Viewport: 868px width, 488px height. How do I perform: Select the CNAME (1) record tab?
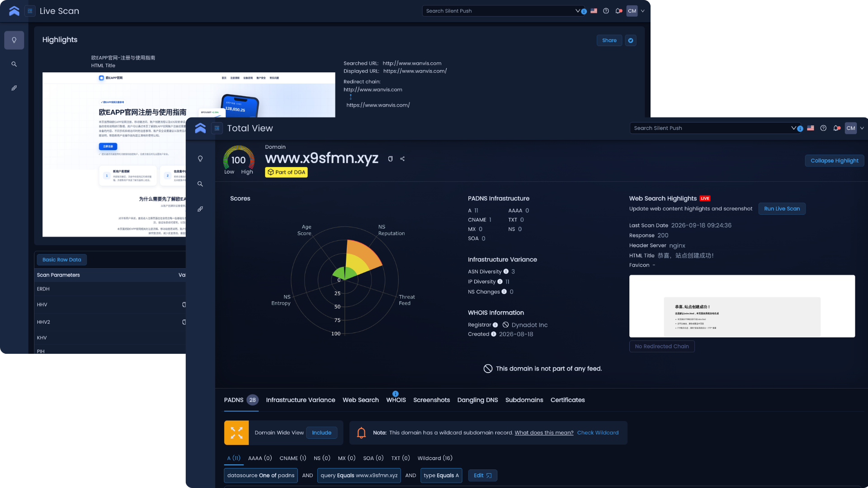pos(292,458)
